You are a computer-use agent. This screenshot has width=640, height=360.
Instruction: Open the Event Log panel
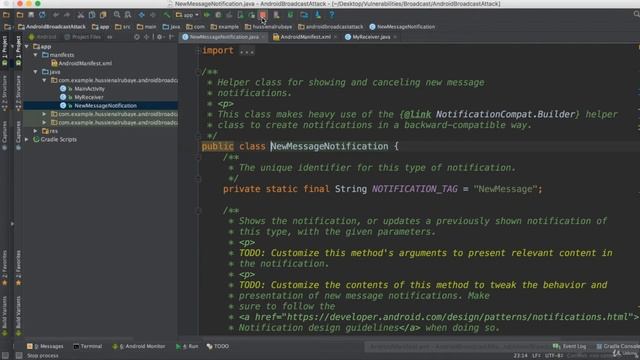pyautogui.click(x=569, y=346)
